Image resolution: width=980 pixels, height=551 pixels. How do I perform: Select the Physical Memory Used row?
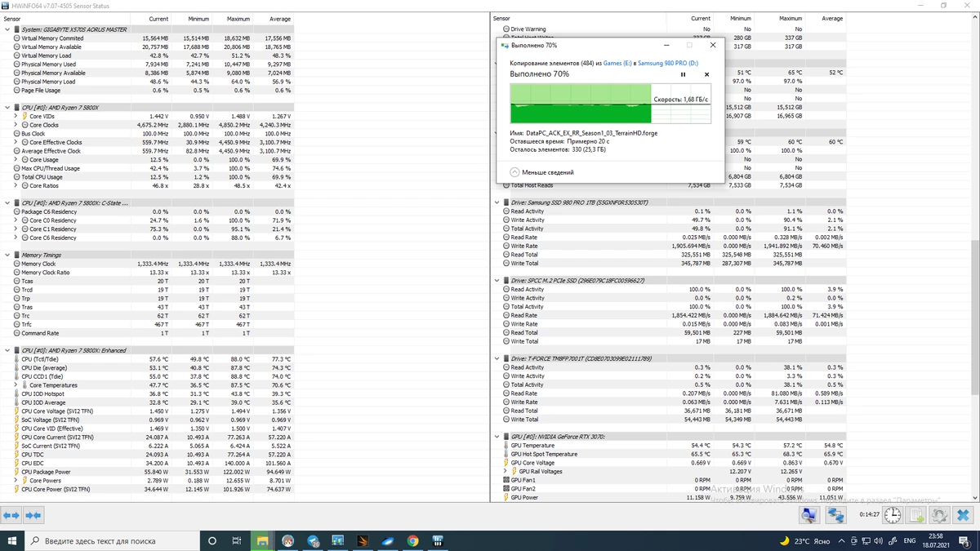point(147,64)
